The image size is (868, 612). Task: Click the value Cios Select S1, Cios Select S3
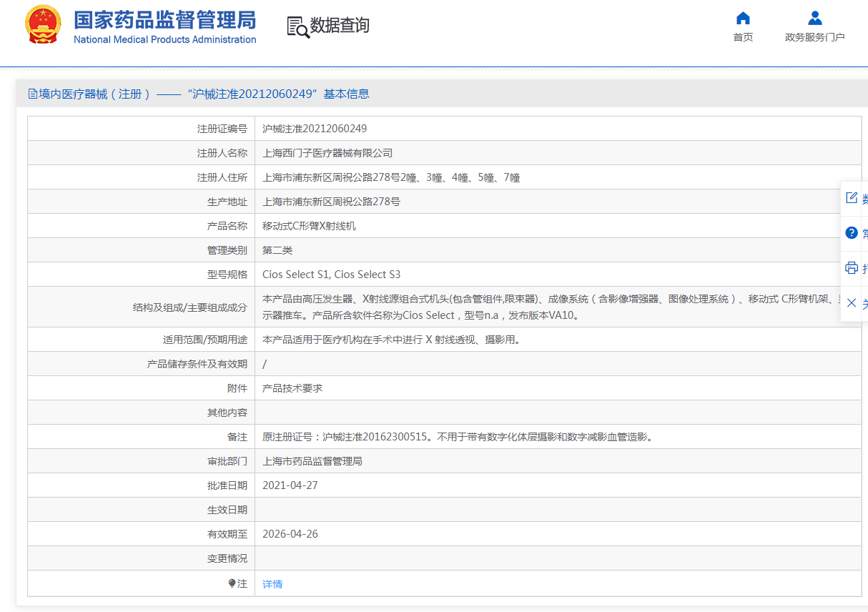click(x=332, y=275)
